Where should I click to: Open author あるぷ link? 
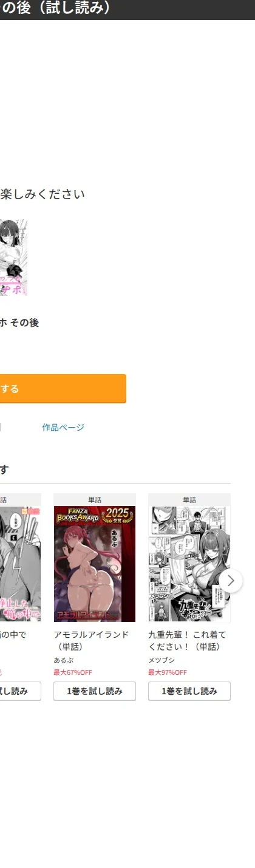(64, 660)
